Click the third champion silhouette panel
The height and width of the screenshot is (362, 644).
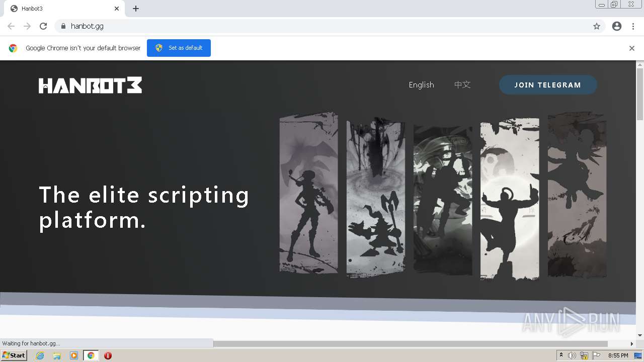[x=443, y=199]
